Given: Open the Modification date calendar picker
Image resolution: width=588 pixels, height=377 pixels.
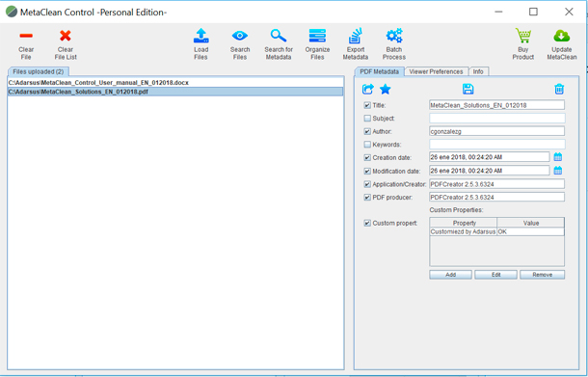Looking at the screenshot, I should coord(558,171).
